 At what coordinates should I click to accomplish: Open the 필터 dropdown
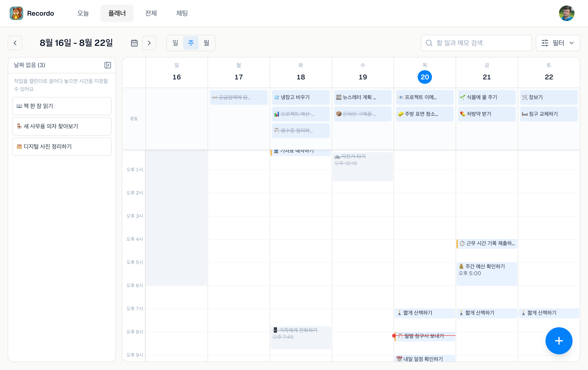coord(558,43)
